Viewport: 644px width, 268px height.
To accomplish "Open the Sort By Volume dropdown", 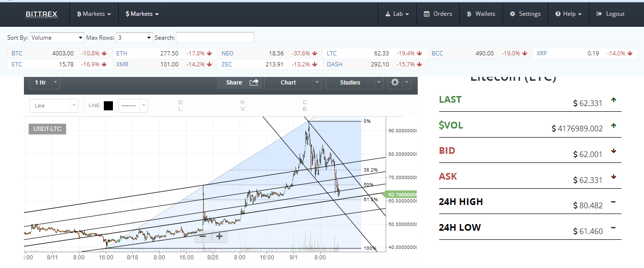I will [57, 38].
